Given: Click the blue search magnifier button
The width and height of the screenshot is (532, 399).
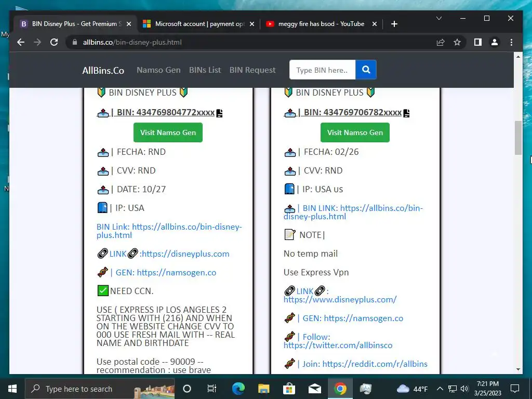Looking at the screenshot, I should point(366,70).
